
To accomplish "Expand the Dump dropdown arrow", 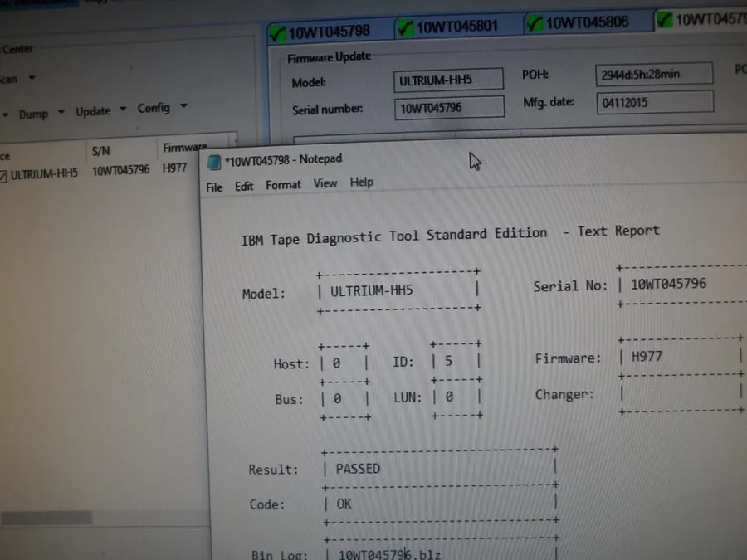I will [61, 112].
